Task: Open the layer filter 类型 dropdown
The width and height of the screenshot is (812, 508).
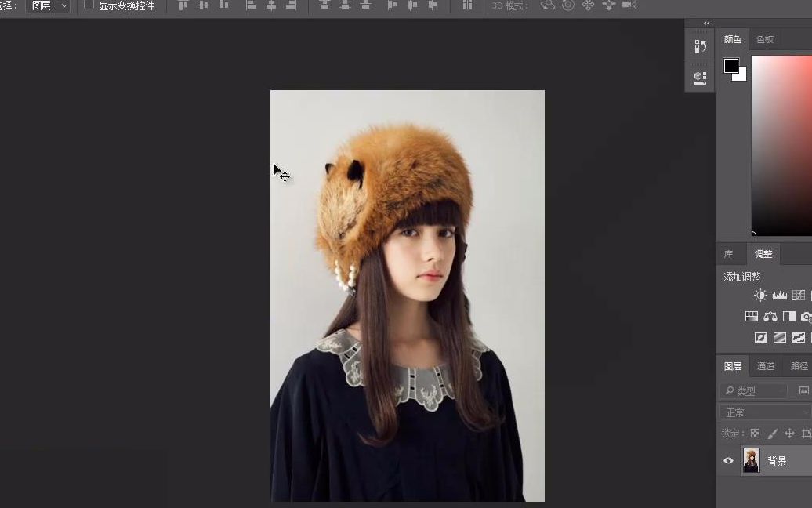Action: 752,390
